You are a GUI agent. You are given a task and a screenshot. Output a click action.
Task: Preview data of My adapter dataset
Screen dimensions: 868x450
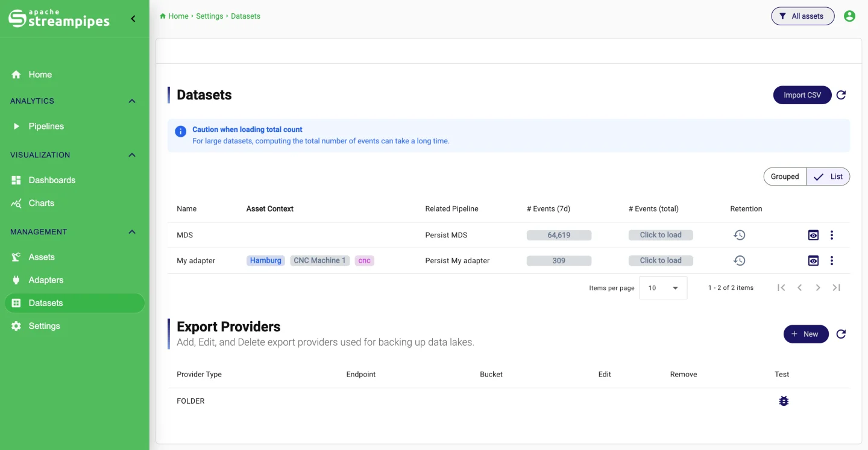(x=814, y=261)
